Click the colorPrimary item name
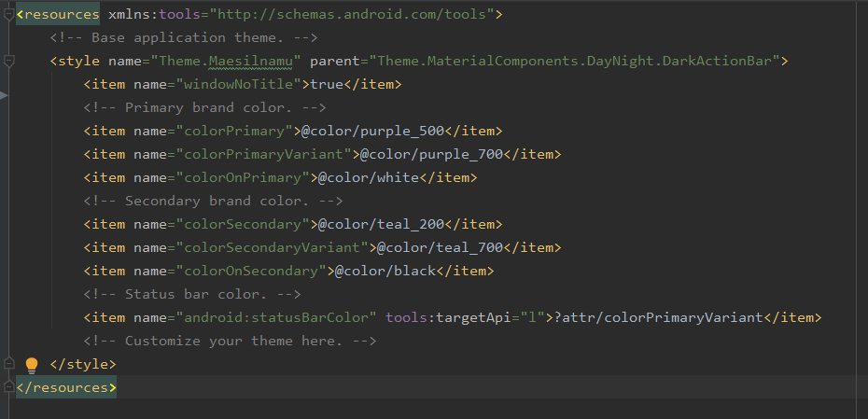 (234, 131)
